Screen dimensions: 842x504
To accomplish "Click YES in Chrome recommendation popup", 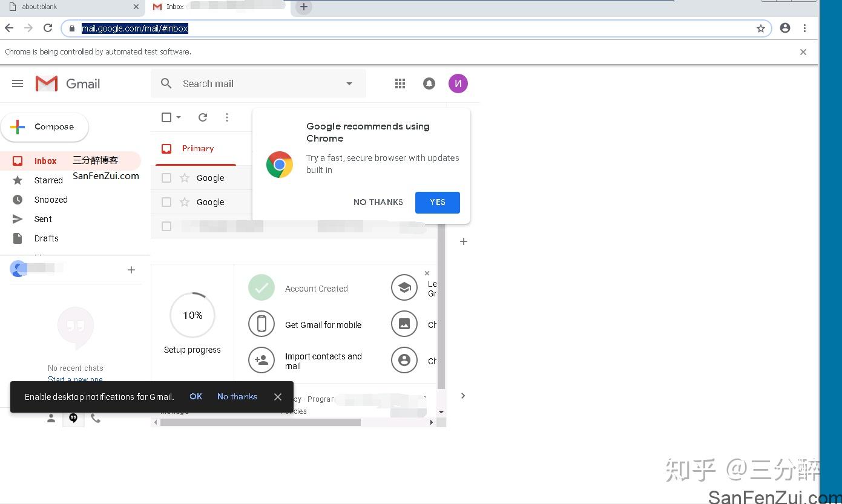I will (x=438, y=203).
